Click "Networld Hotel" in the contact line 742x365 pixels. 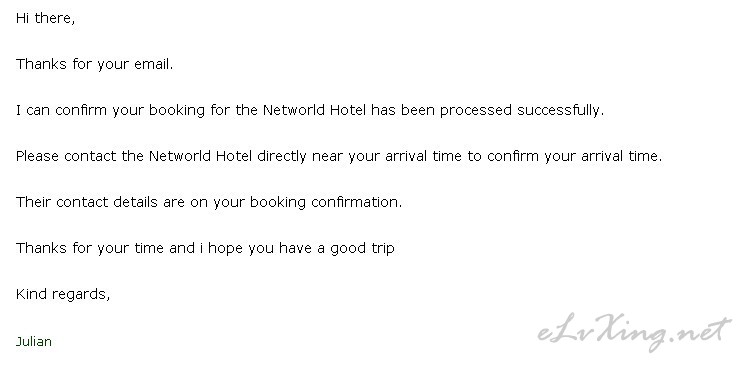[x=200, y=156]
